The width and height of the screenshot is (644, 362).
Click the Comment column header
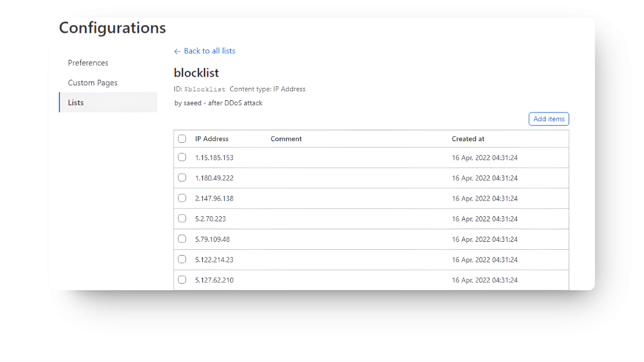pyautogui.click(x=286, y=138)
